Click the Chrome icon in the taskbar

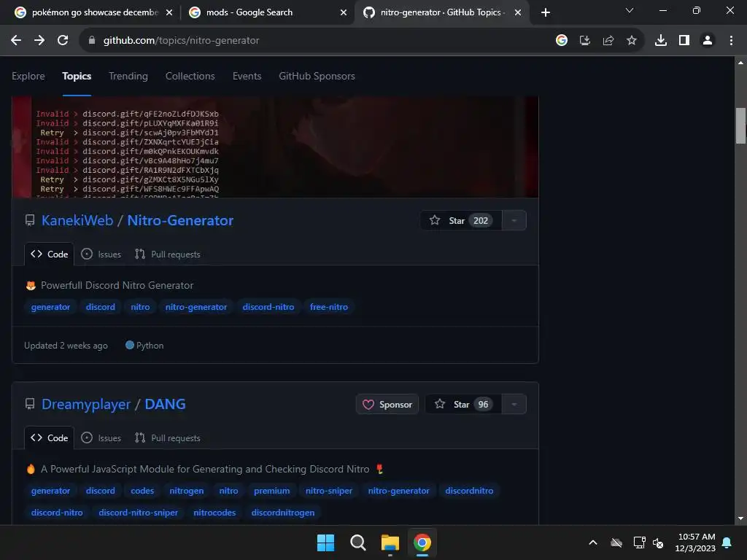point(422,542)
